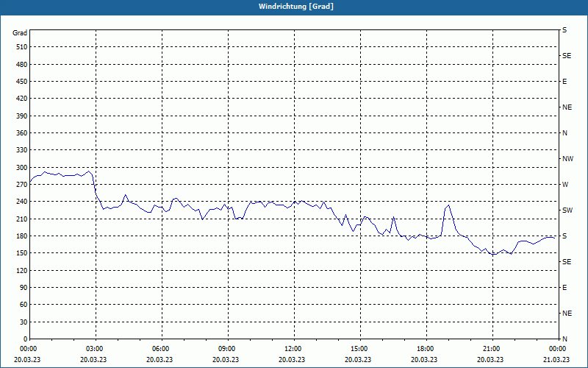Pick the x-axis time label '12:00'
The height and width of the screenshot is (368, 588).
pyautogui.click(x=293, y=349)
